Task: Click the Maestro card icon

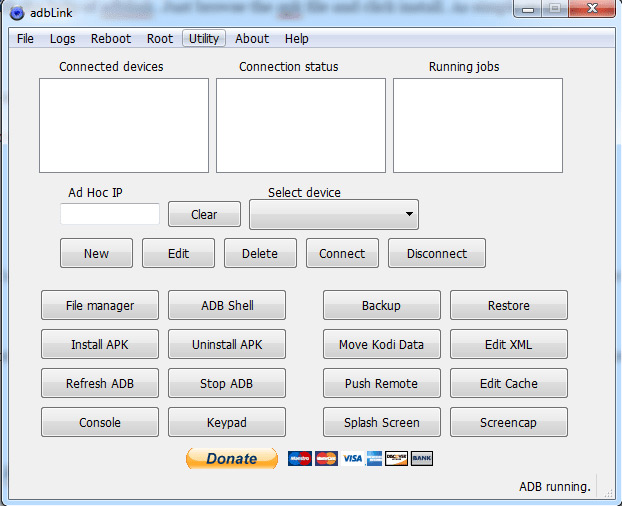Action: click(300, 458)
